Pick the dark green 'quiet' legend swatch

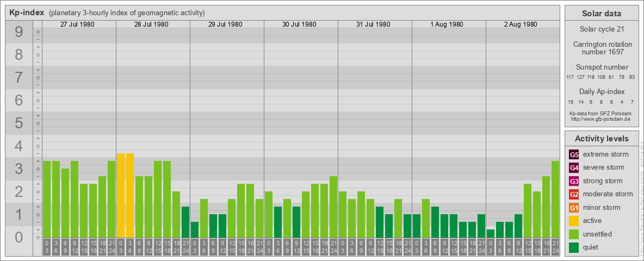(574, 247)
